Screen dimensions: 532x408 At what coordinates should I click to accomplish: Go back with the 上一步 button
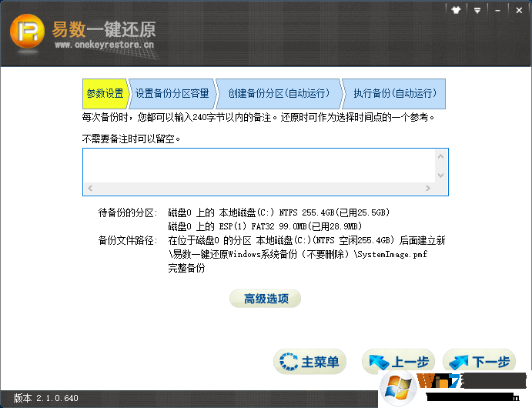(398, 362)
